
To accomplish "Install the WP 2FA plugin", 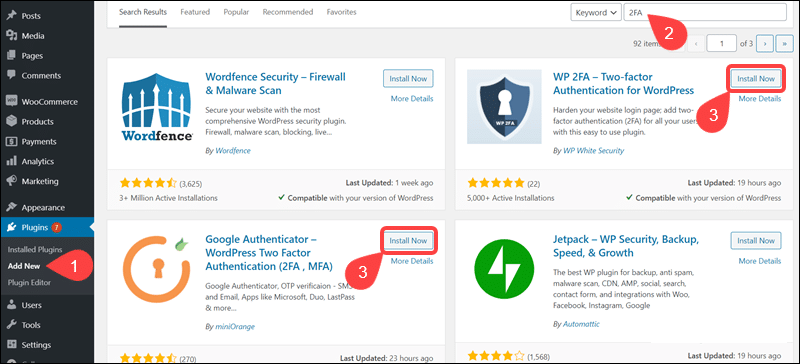I will (x=756, y=79).
